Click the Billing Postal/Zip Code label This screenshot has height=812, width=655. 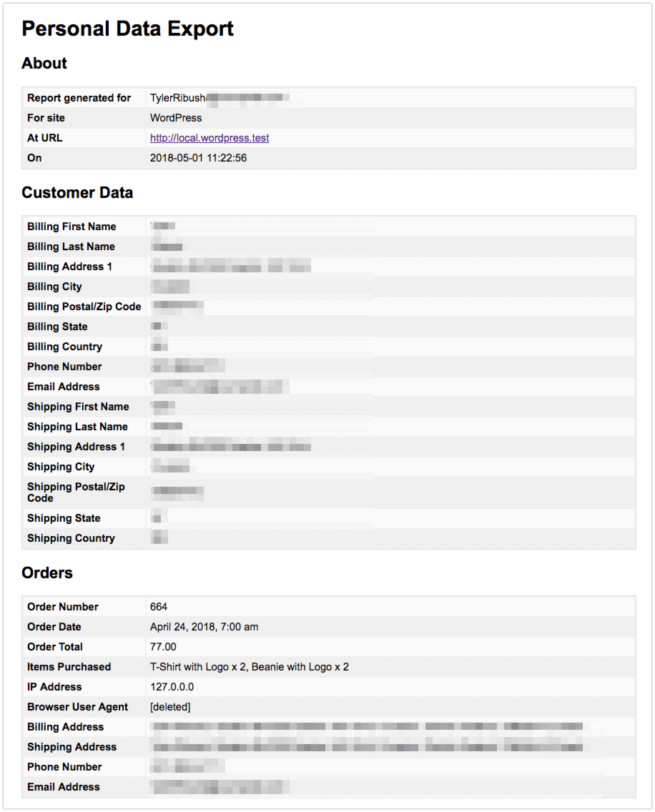84,307
